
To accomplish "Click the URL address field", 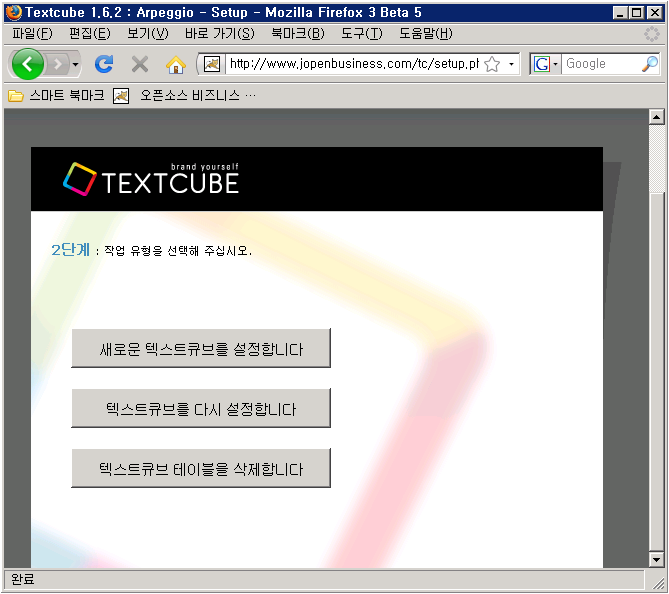I will pos(353,64).
